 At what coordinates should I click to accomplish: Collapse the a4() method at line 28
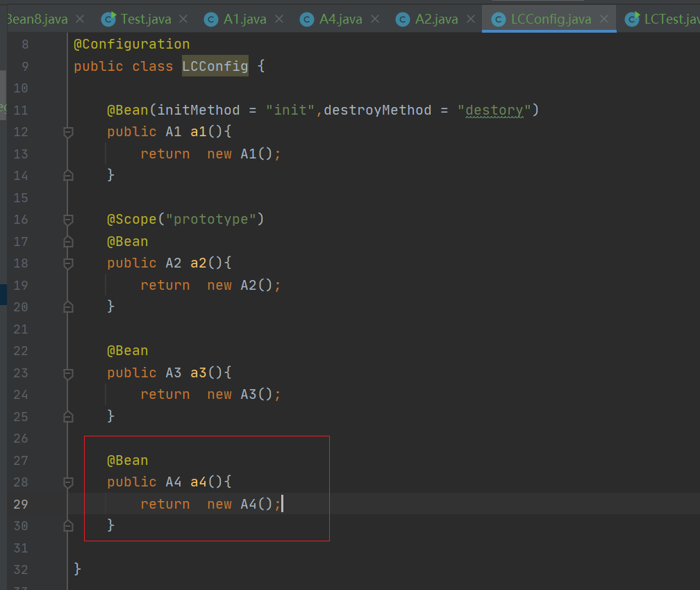point(68,482)
